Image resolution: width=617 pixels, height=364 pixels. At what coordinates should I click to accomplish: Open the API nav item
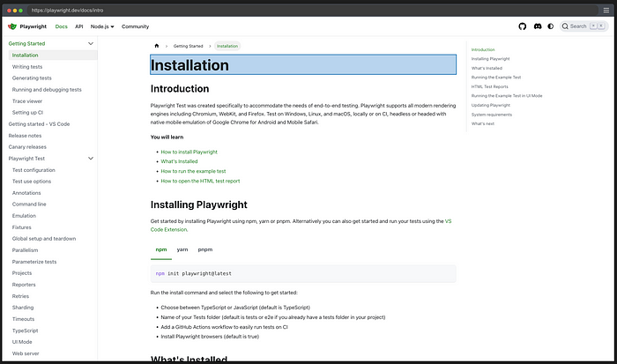[79, 26]
